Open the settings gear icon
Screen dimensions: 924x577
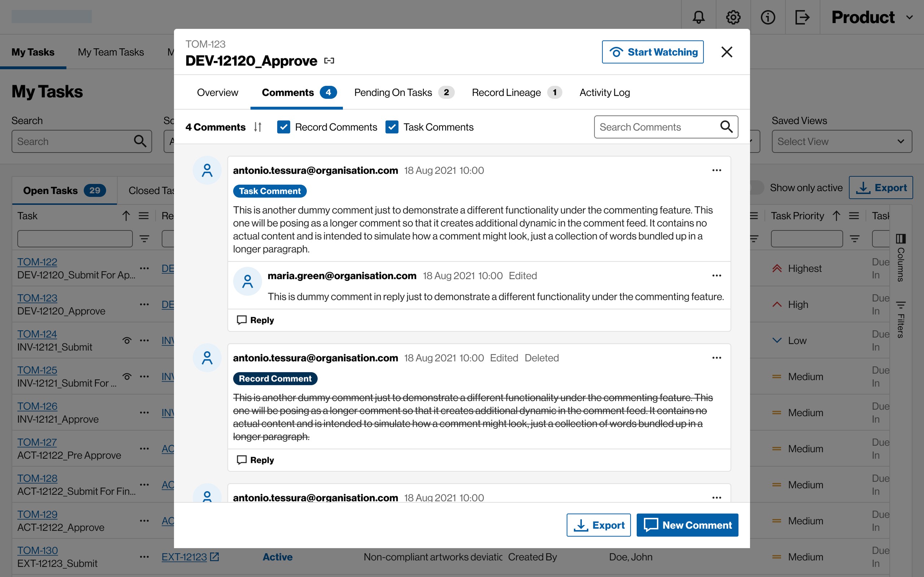click(x=733, y=17)
